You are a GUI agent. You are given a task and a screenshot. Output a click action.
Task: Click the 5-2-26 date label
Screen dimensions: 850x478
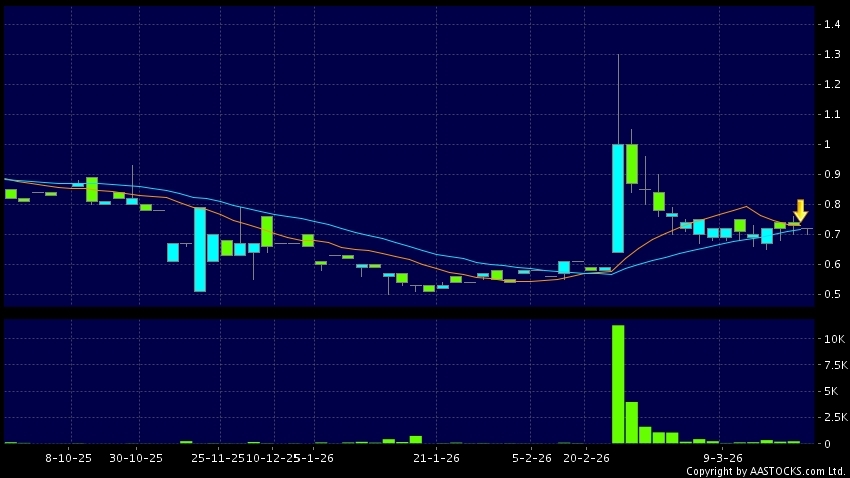pos(532,457)
